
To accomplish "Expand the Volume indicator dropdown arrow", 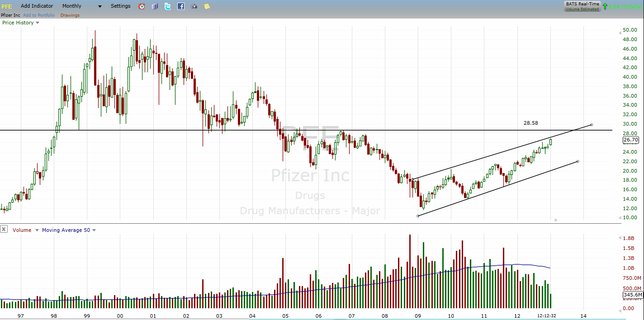I will 37,230.
